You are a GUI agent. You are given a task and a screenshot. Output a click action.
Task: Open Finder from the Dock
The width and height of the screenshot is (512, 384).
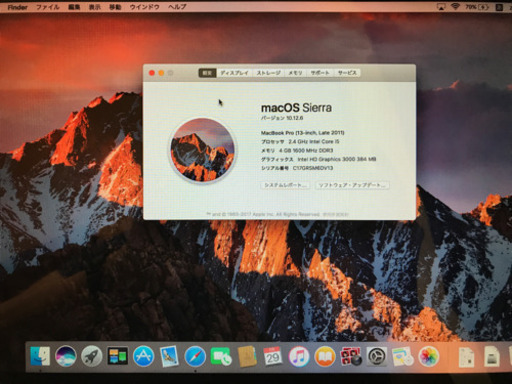pos(40,356)
